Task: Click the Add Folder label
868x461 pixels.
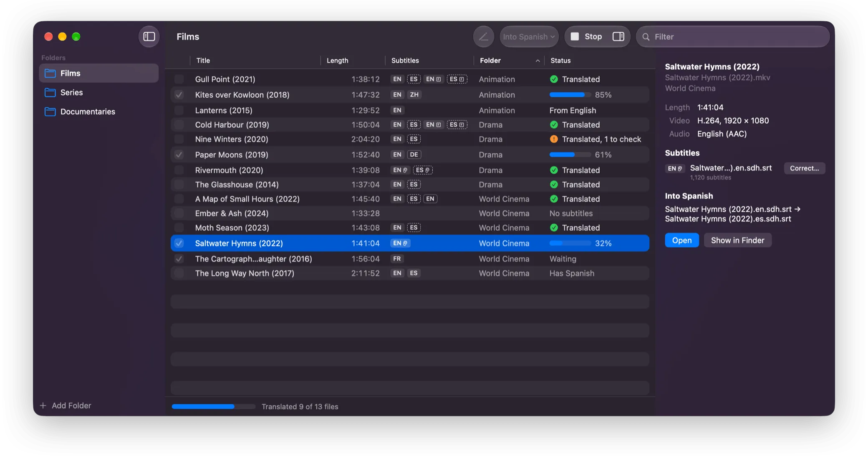Action: tap(71, 405)
